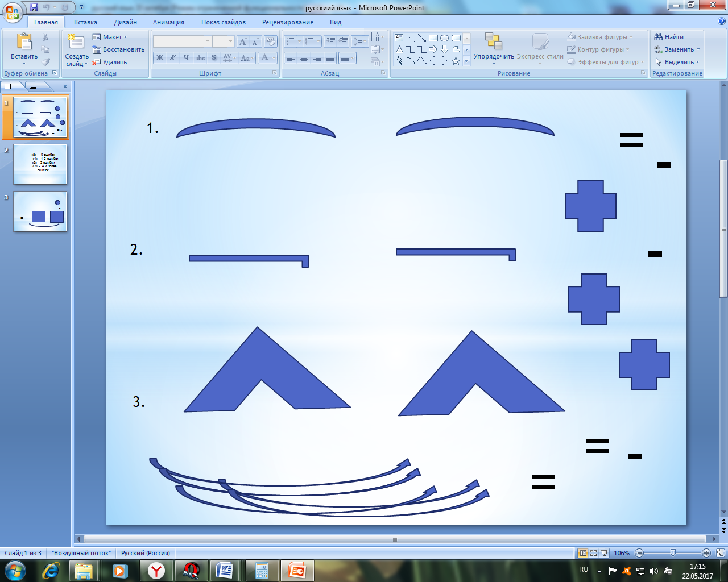Click the Arrange (Упорядочить) icon
The image size is (728, 582).
pyautogui.click(x=493, y=42)
